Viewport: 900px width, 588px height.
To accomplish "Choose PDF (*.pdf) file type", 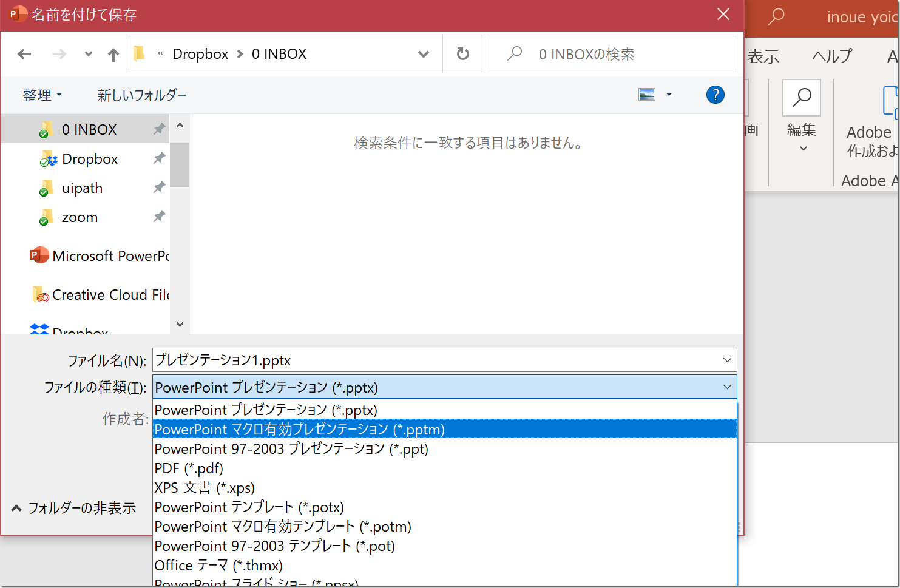I will 445,468.
